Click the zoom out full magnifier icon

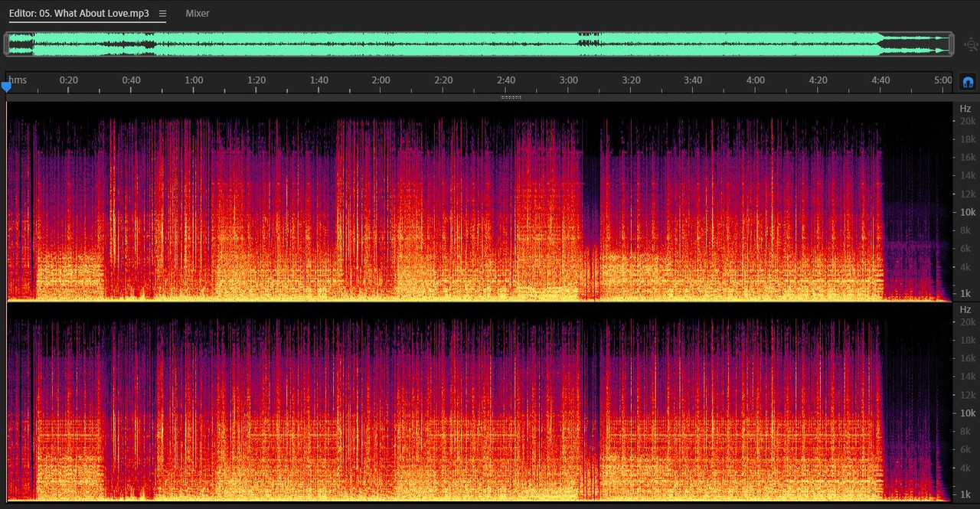(971, 44)
